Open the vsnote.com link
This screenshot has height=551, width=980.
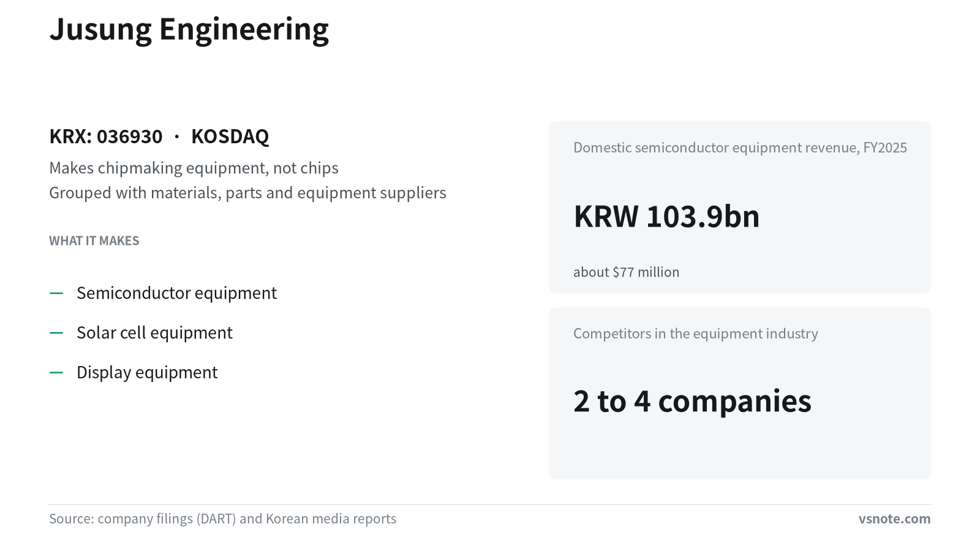coord(894,519)
